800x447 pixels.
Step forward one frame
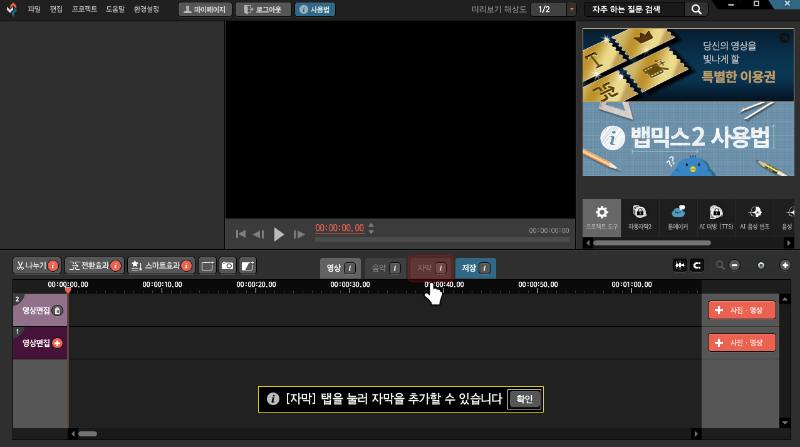click(299, 234)
